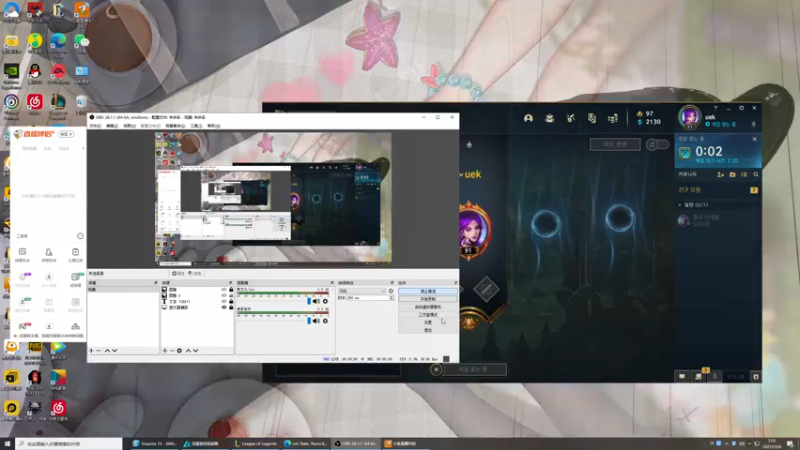800x450 pixels.
Task: Toggle lock on first image source
Action: click(x=231, y=289)
